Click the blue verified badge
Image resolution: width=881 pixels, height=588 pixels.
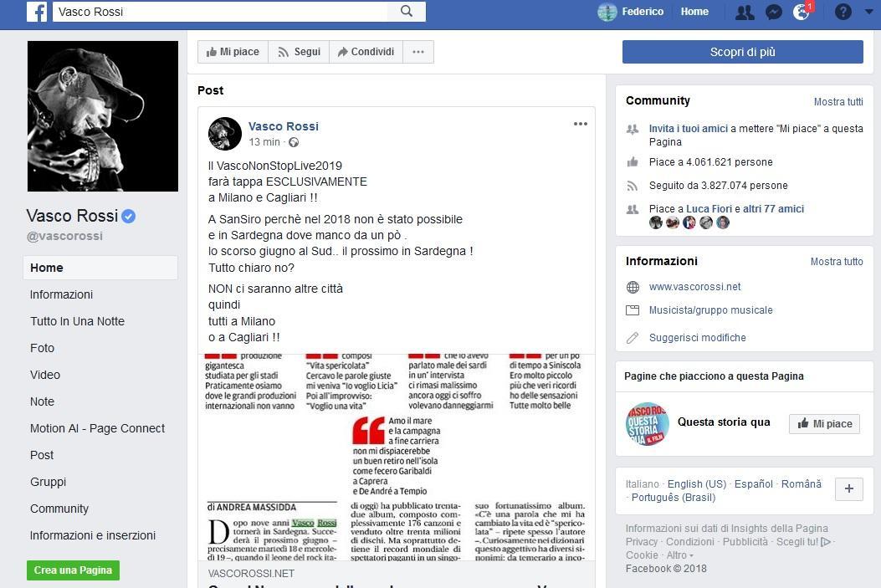click(129, 216)
